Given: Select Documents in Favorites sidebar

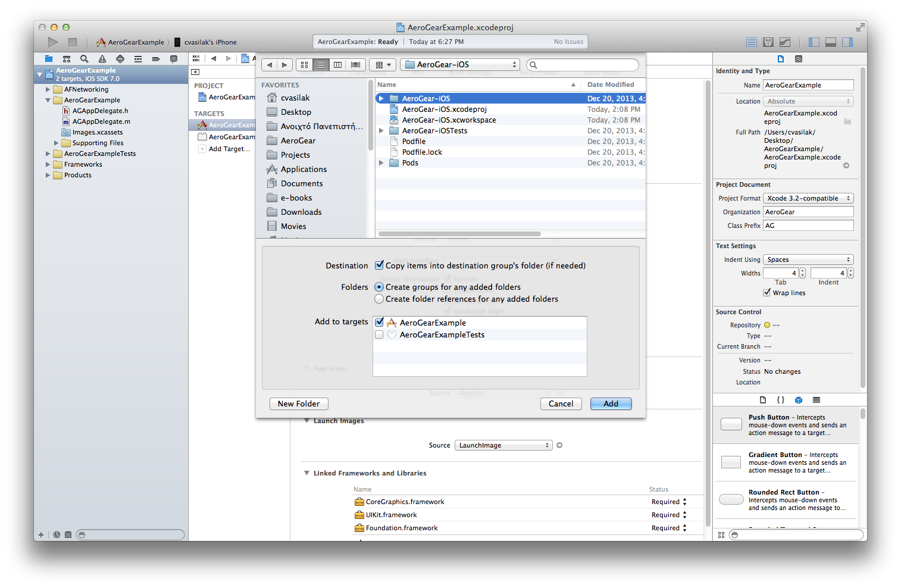Looking at the screenshot, I should (302, 183).
